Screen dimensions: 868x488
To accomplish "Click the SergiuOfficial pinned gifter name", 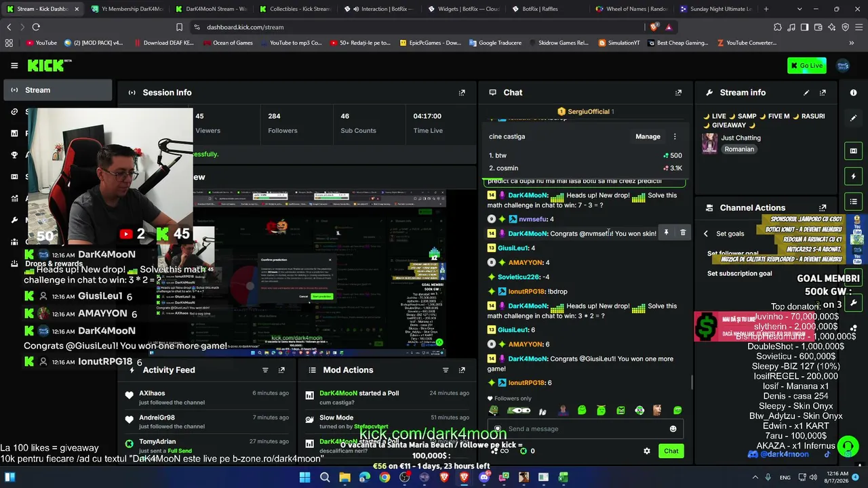I will [589, 112].
